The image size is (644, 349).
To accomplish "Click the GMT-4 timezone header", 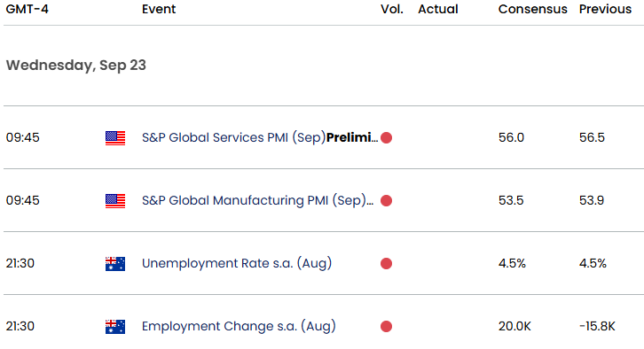I will 27,9.
